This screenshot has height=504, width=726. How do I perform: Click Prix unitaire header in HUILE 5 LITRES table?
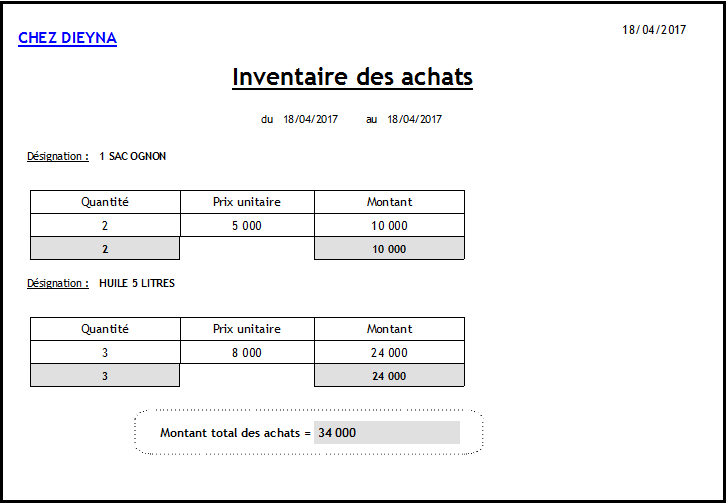(247, 329)
